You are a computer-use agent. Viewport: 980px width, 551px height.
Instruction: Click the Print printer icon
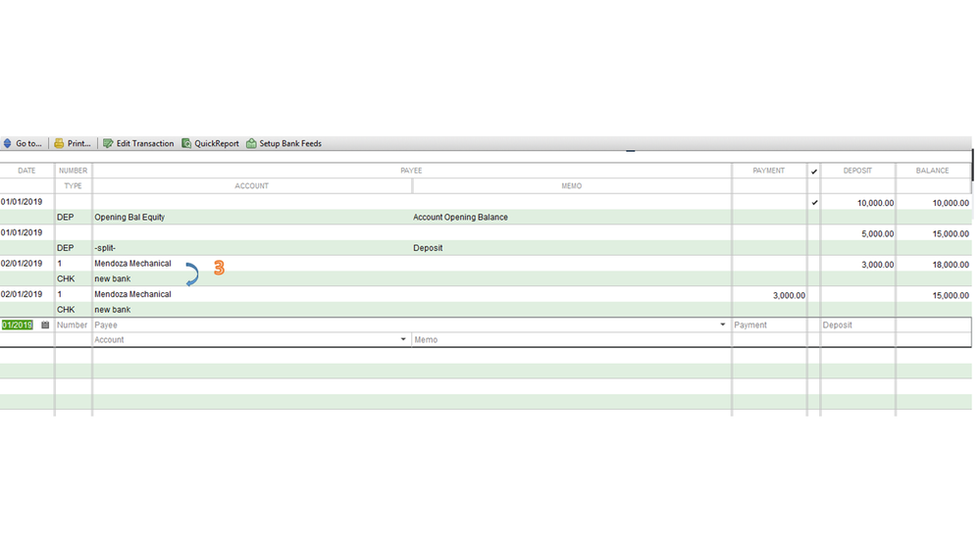(59, 144)
